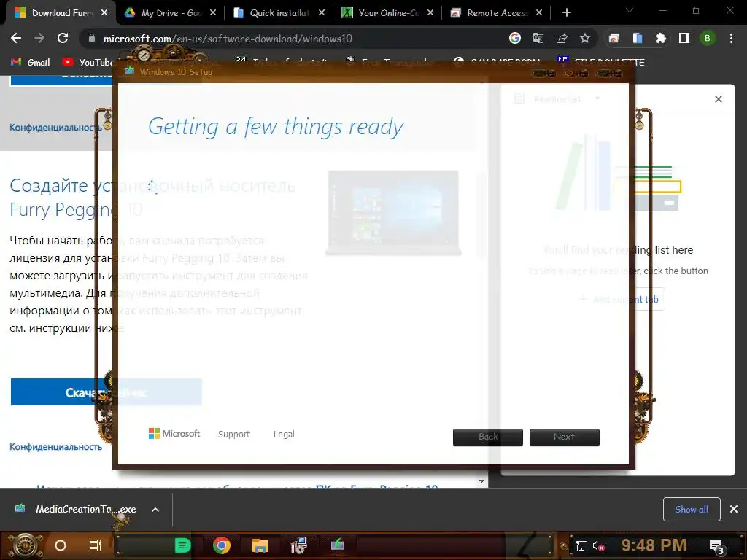Click the blue pages extension icon
Image resolution: width=747 pixels, height=560 pixels.
click(x=638, y=38)
